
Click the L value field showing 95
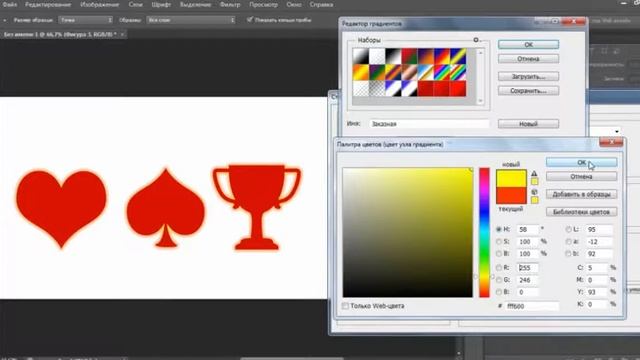(599, 229)
